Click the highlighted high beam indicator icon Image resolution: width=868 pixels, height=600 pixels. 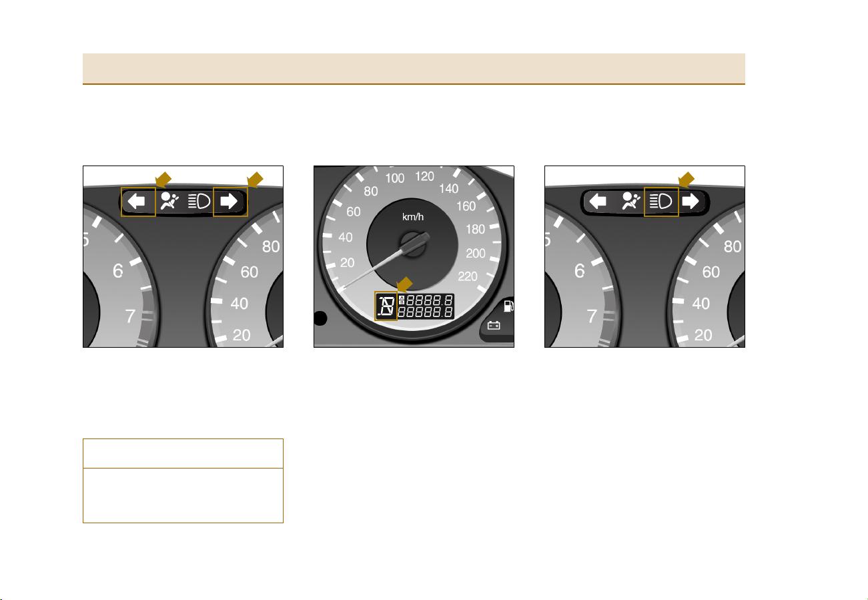pos(661,202)
